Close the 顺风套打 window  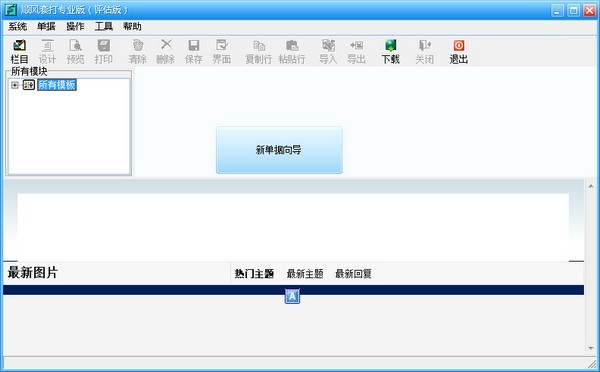[589, 10]
